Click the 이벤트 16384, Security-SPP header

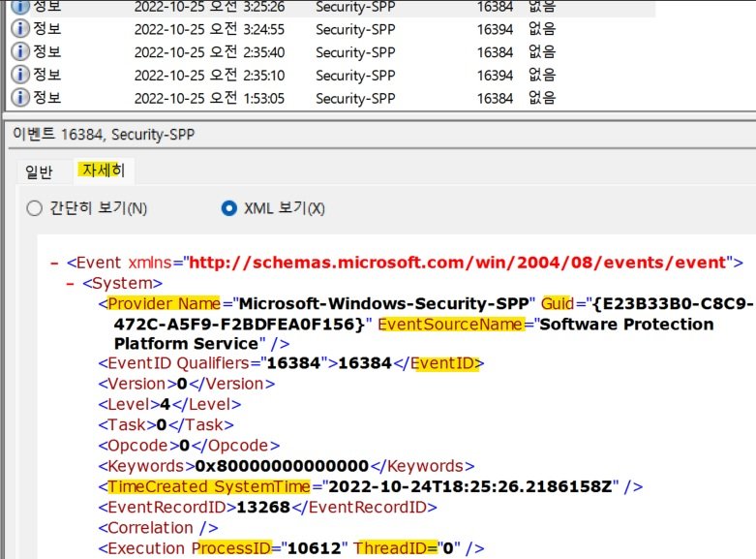coord(85,133)
